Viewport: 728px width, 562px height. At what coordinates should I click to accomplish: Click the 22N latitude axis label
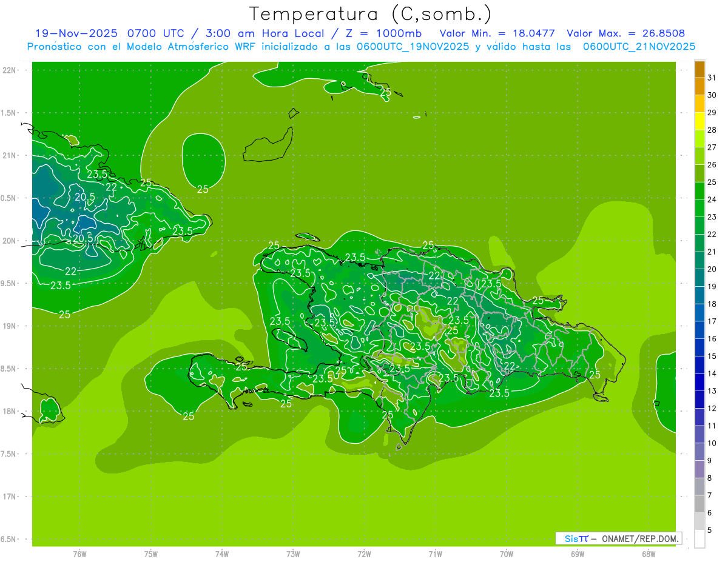point(10,70)
